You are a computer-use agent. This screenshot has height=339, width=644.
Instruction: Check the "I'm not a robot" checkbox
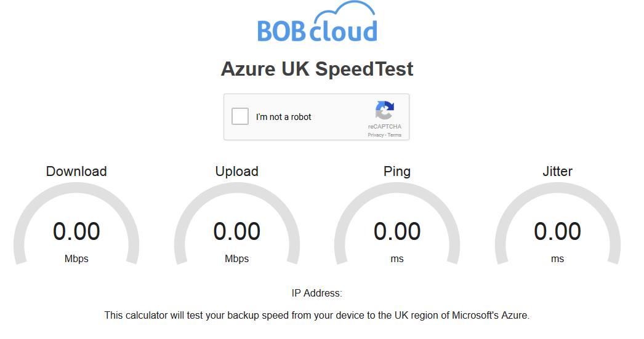(240, 116)
